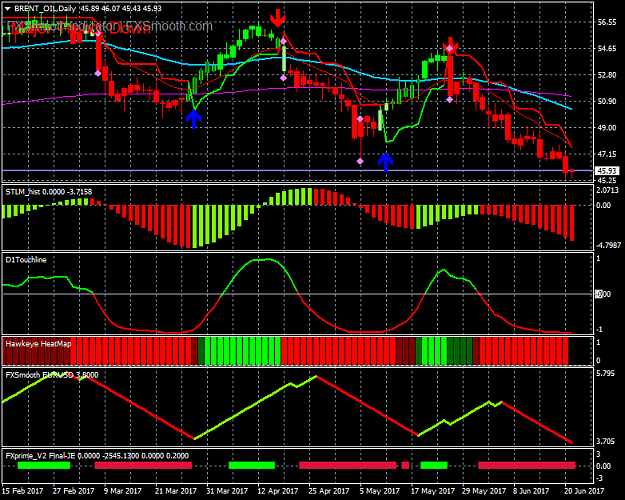Click the 9 Mar 2017 date label
625x500 pixels.
click(123, 491)
